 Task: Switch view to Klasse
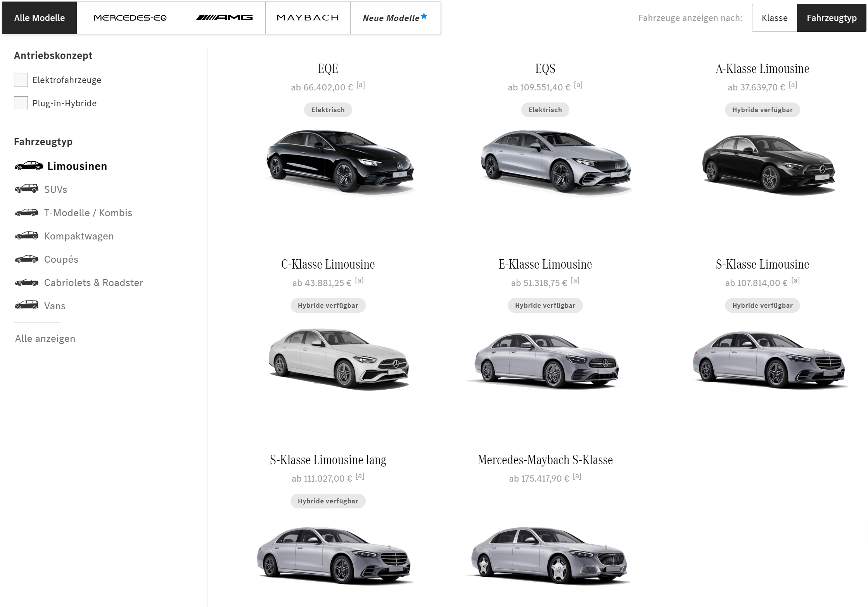click(774, 18)
